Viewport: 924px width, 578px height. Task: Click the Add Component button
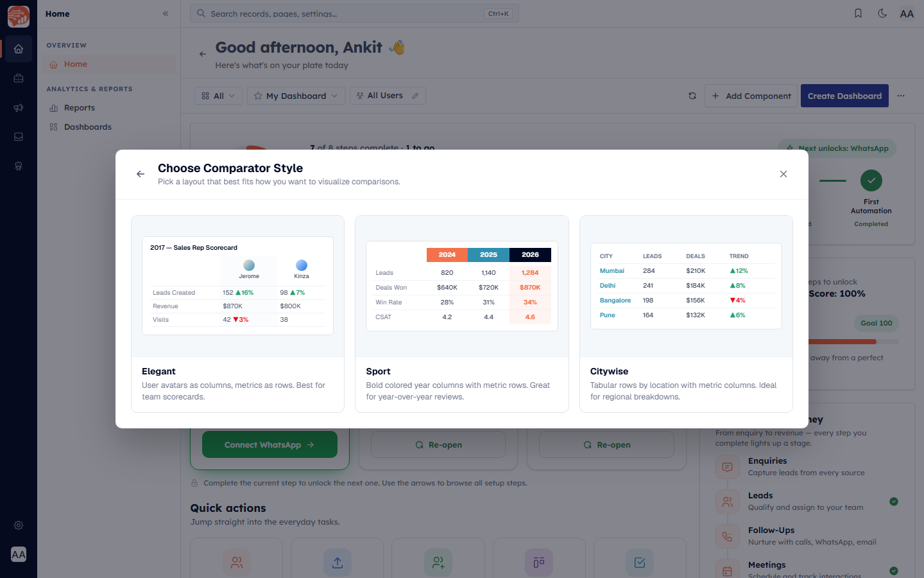(x=751, y=96)
